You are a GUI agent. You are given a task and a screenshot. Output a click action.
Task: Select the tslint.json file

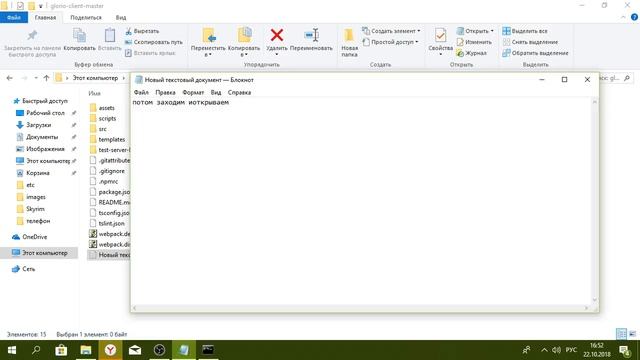tap(111, 224)
